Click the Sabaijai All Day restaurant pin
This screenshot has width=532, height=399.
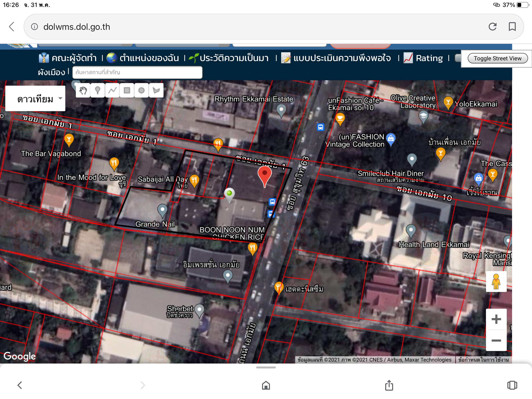(x=194, y=181)
